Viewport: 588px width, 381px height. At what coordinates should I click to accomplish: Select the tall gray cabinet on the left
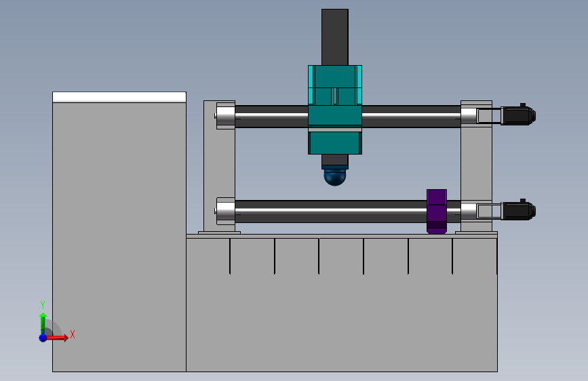(x=119, y=237)
